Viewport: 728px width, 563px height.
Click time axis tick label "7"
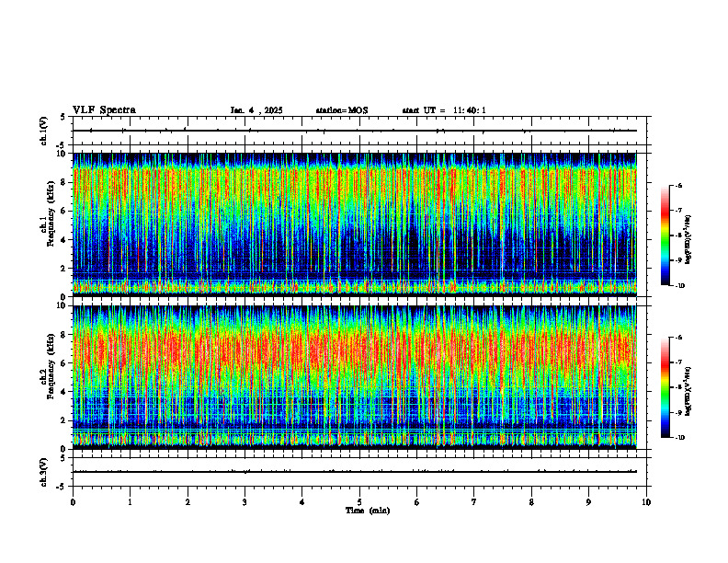pos(474,502)
